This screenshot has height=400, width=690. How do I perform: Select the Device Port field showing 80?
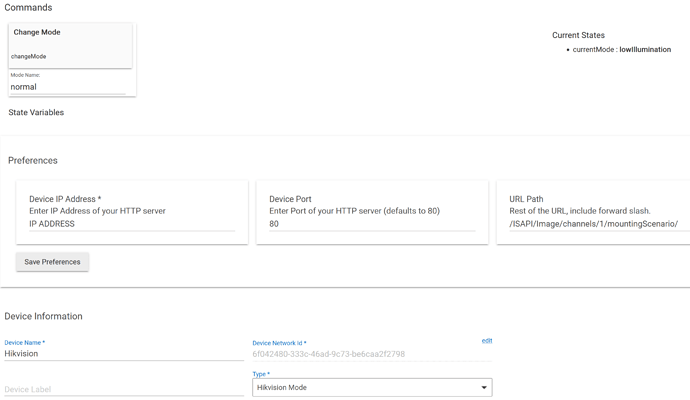(x=371, y=224)
